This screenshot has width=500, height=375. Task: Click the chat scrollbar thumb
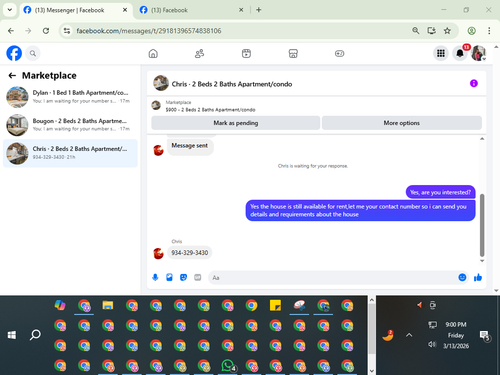tap(482, 225)
